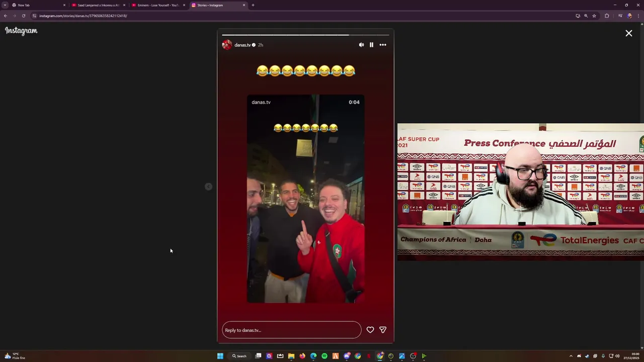Switch to the New Tab browser tab
Image resolution: width=644 pixels, height=362 pixels.
click(x=38, y=5)
